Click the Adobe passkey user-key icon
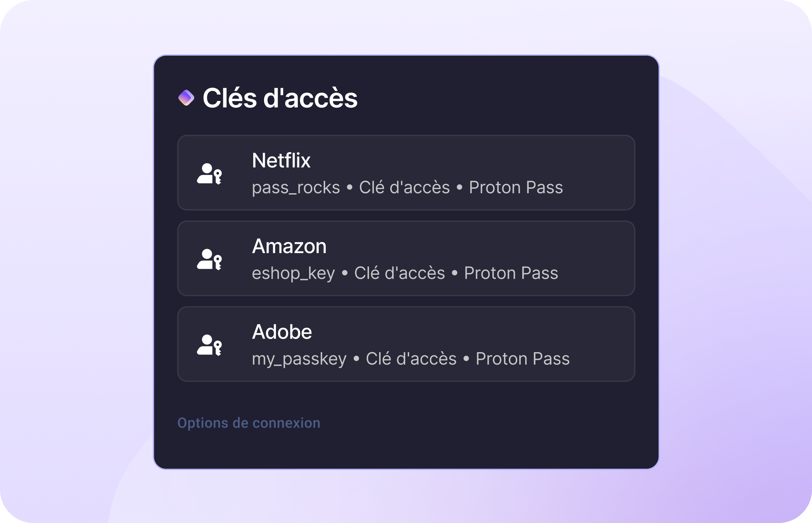Screen dimensions: 812x523 [x=209, y=345]
